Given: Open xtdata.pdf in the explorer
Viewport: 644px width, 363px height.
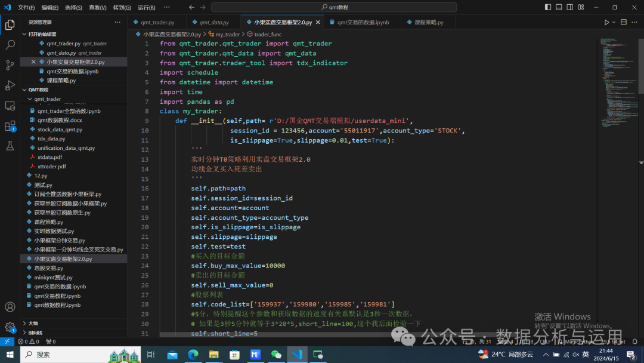Looking at the screenshot, I should point(49,157).
